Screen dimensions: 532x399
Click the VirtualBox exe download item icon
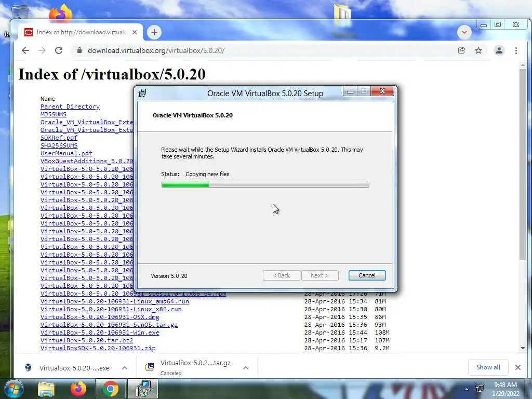tap(28, 368)
